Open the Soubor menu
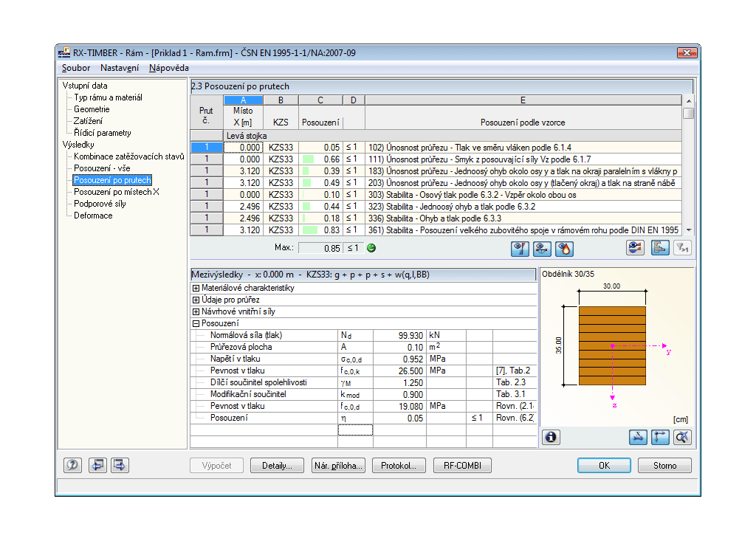 [x=76, y=68]
